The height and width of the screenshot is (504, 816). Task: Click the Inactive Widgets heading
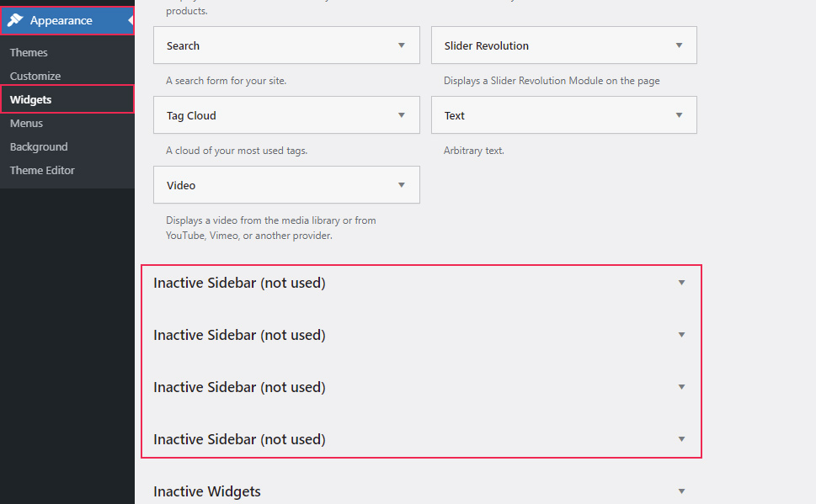[207, 491]
